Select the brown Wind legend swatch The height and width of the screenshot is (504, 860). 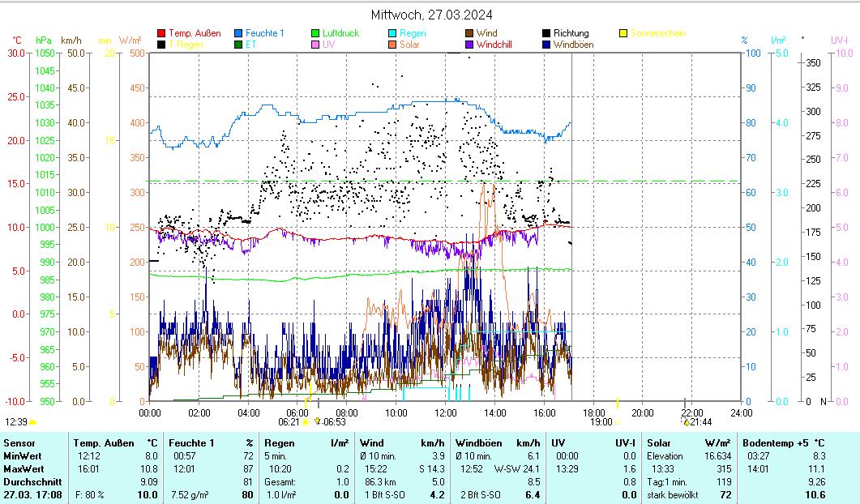469,33
